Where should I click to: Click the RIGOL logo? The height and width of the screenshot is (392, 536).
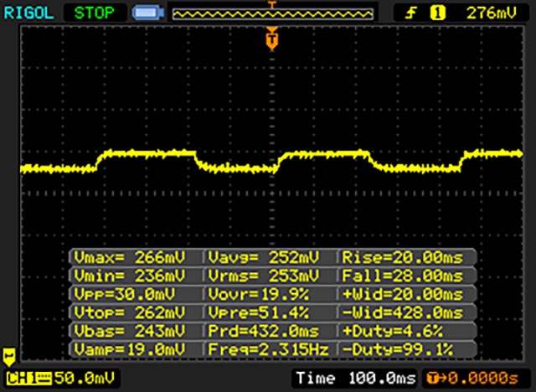click(28, 13)
